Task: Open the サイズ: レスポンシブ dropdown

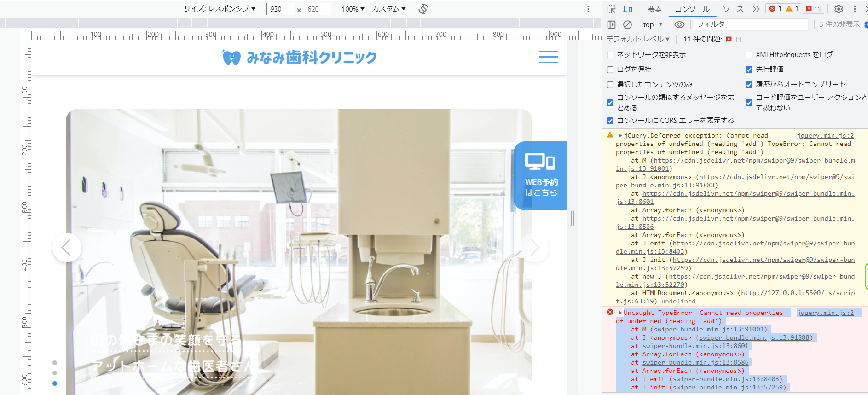Action: 220,9
